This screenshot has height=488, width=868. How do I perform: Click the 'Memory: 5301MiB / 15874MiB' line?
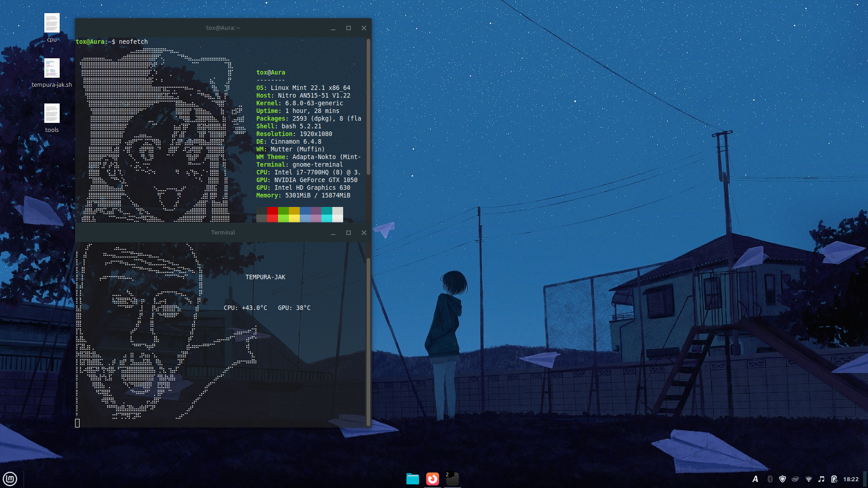(303, 195)
